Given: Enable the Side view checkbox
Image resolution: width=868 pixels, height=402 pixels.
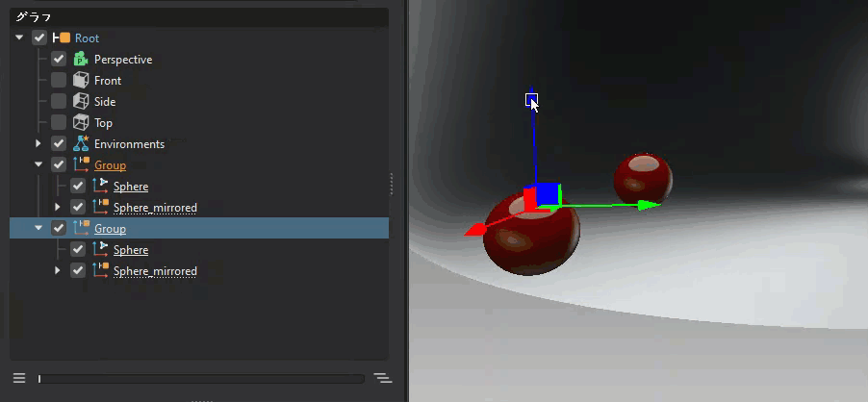Looking at the screenshot, I should point(59,101).
